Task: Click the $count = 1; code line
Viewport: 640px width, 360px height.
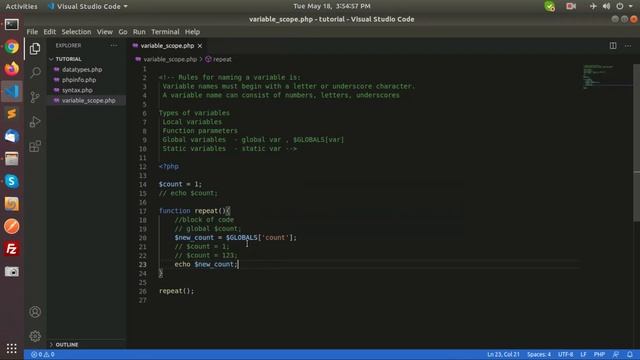Action: (180, 184)
